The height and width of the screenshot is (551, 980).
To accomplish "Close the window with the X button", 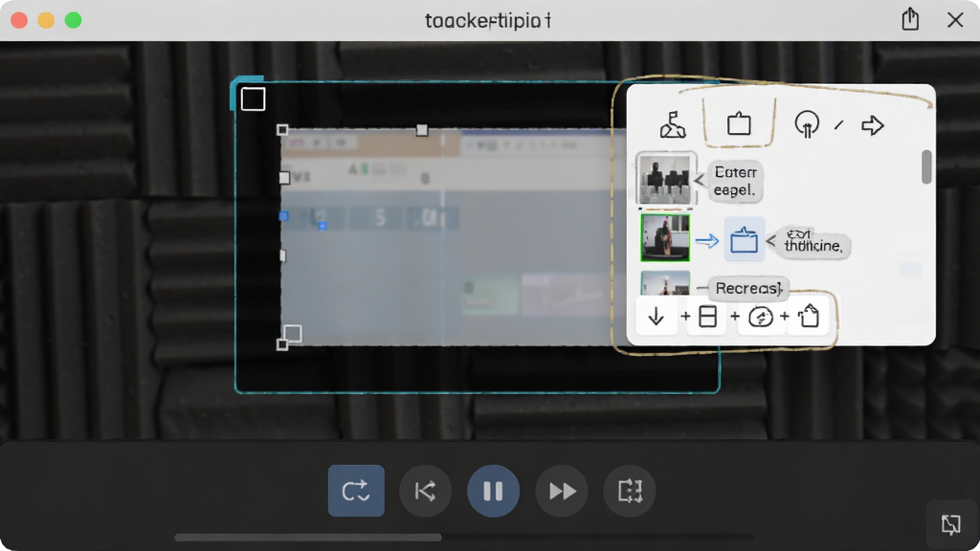I will pyautogui.click(x=955, y=20).
